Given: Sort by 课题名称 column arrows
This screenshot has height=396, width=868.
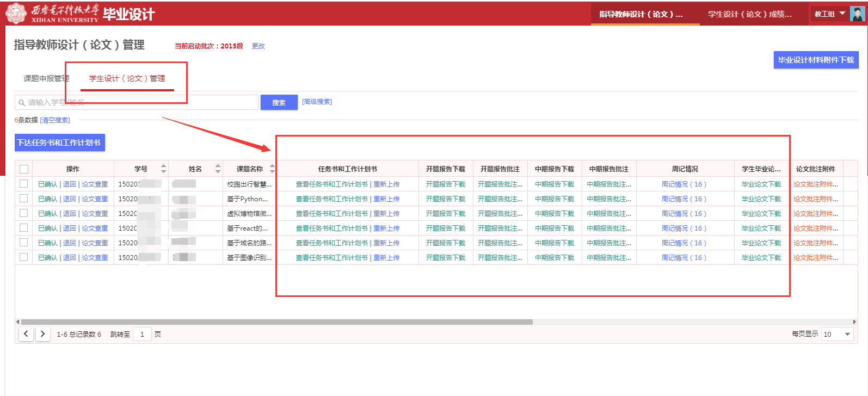Looking at the screenshot, I should (272, 169).
